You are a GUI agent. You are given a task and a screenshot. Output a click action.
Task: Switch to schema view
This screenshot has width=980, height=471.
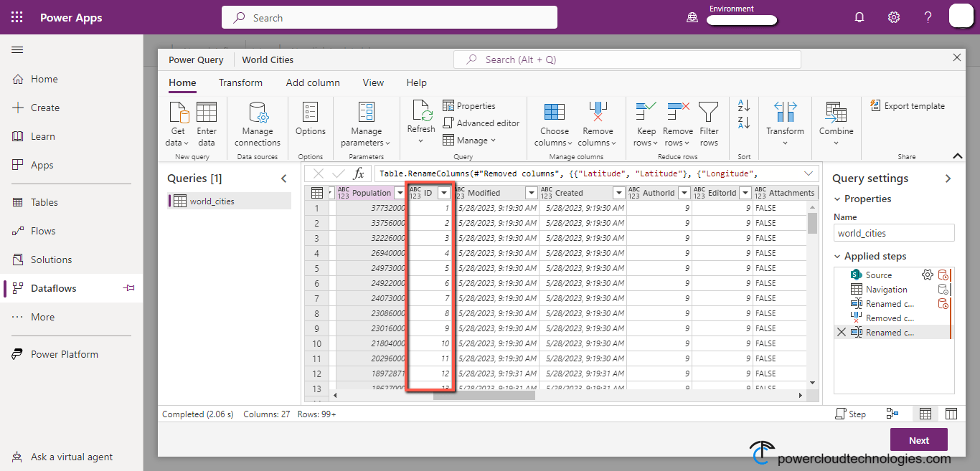point(951,414)
